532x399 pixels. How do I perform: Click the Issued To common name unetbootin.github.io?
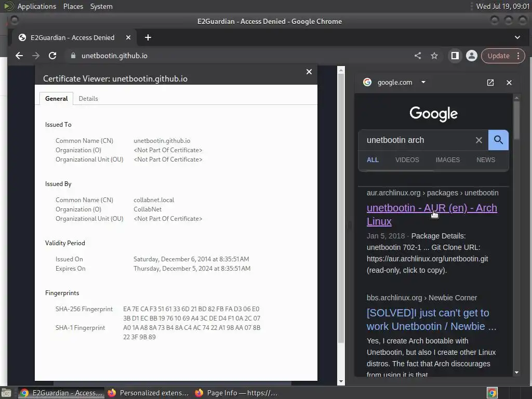click(x=162, y=140)
